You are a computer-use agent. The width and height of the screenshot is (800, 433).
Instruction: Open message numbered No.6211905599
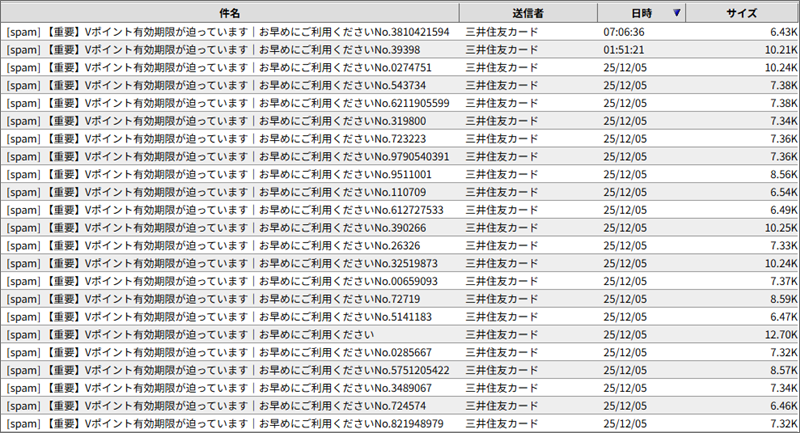(x=228, y=103)
